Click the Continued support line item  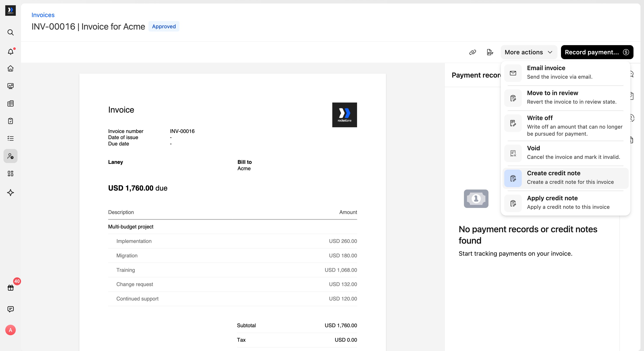point(232,299)
